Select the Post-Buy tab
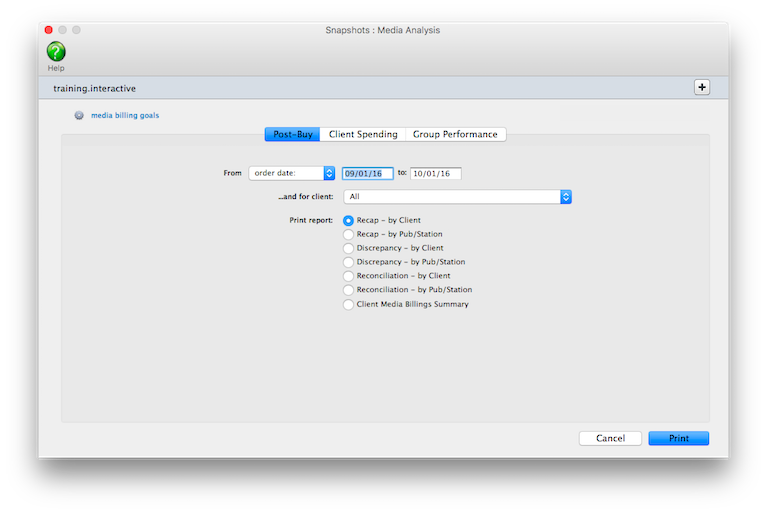 (292, 134)
